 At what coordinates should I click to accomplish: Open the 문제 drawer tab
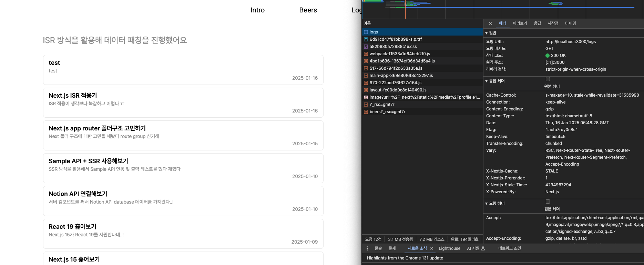tap(392, 248)
